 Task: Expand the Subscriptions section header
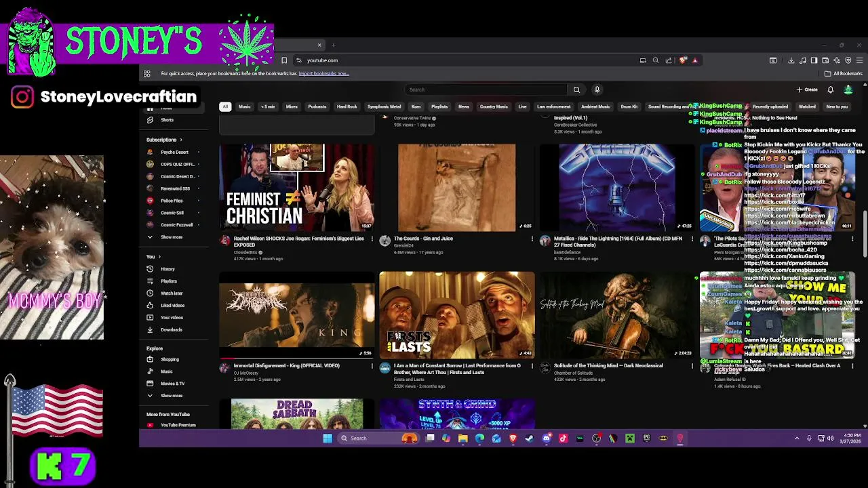point(164,140)
